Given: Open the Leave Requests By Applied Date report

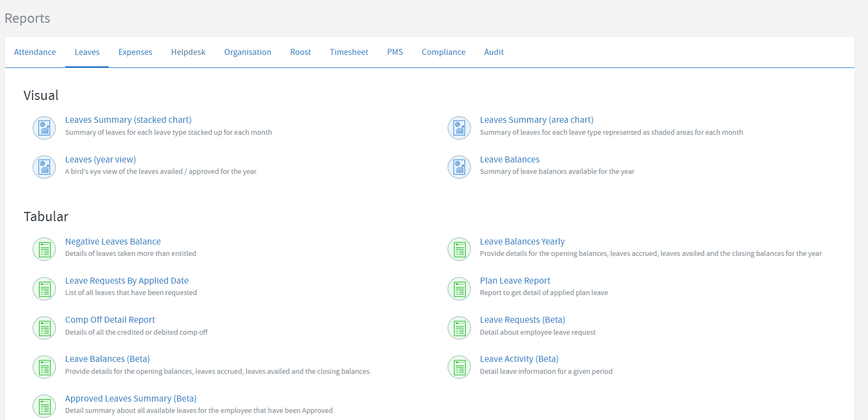Looking at the screenshot, I should (127, 280).
